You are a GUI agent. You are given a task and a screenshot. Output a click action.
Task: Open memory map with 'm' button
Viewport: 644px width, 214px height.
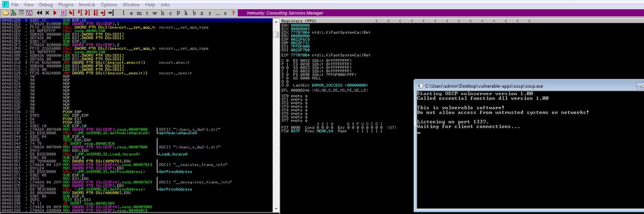[139, 13]
